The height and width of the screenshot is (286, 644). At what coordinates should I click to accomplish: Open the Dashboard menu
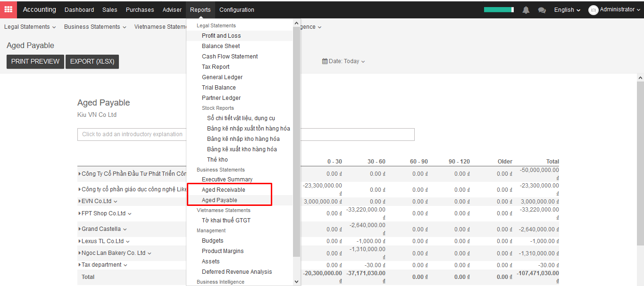coord(79,9)
